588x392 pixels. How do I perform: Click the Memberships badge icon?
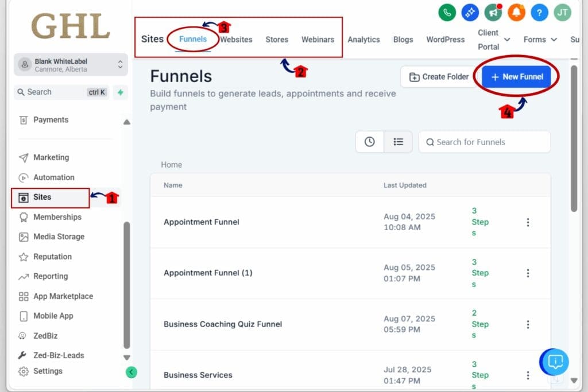[23, 218]
